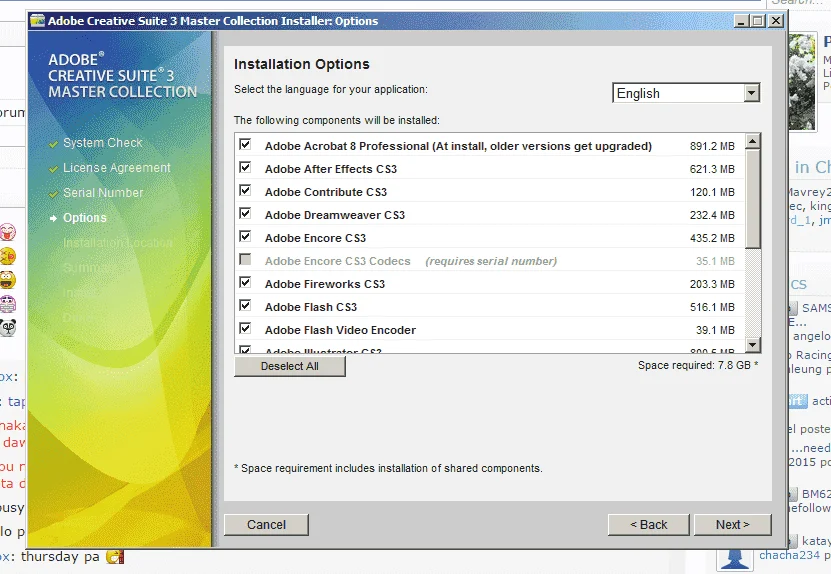Image resolution: width=831 pixels, height=574 pixels.
Task: Toggle Adobe Dreamweaver CS3 checkbox
Action: [x=245, y=213]
